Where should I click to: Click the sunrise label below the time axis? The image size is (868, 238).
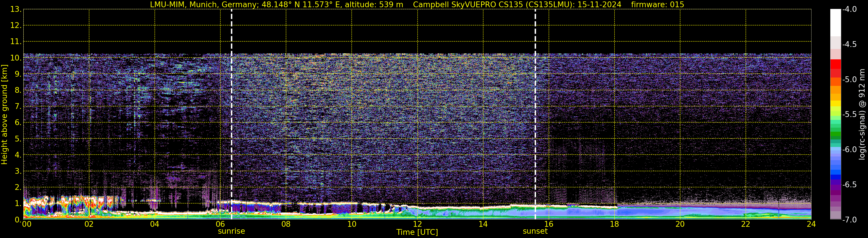click(x=231, y=231)
